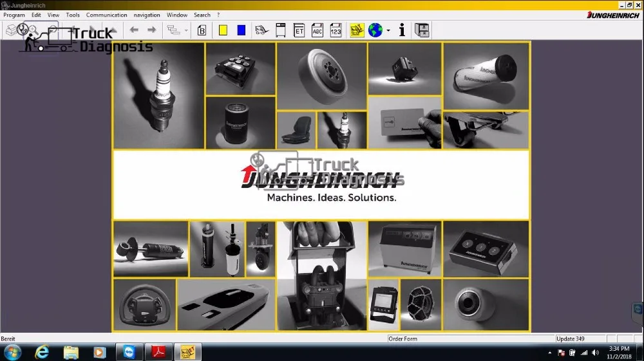Screen dimensions: 644x361
Task: Open the Windows Start button
Action: (x=12, y=353)
